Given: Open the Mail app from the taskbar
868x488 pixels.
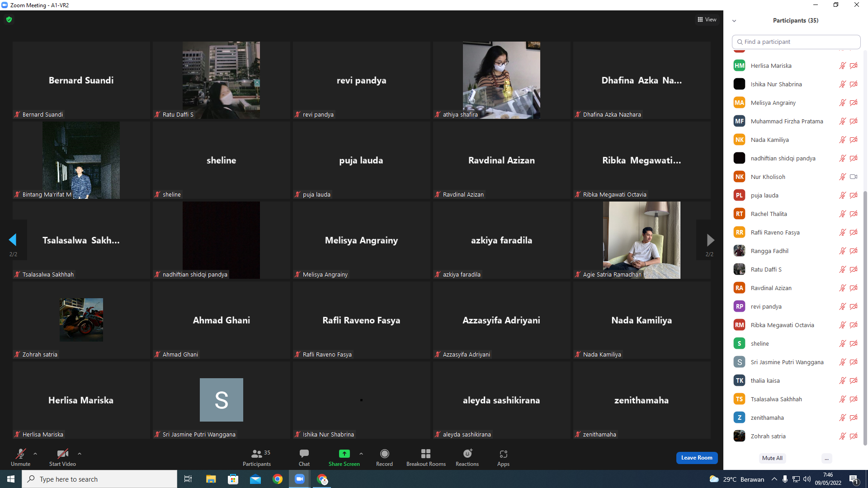Looking at the screenshot, I should coord(255,479).
